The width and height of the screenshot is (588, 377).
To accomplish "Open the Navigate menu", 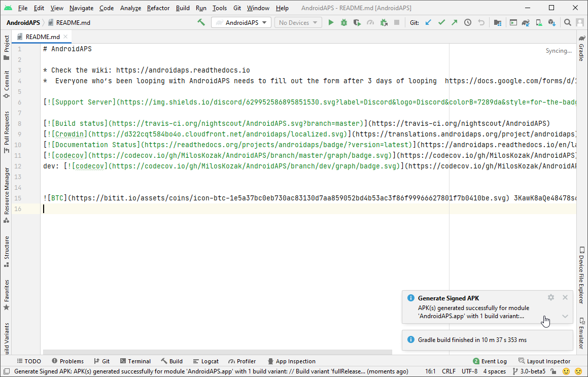I will (x=81, y=8).
